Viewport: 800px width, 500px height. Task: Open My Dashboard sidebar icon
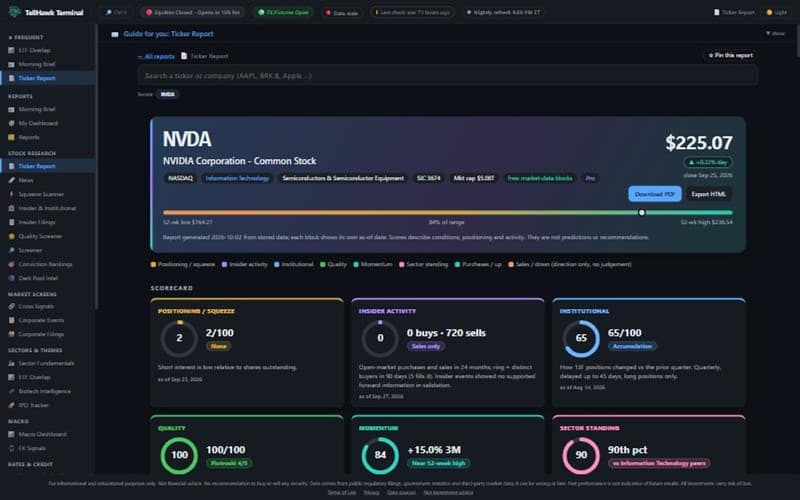coord(11,123)
